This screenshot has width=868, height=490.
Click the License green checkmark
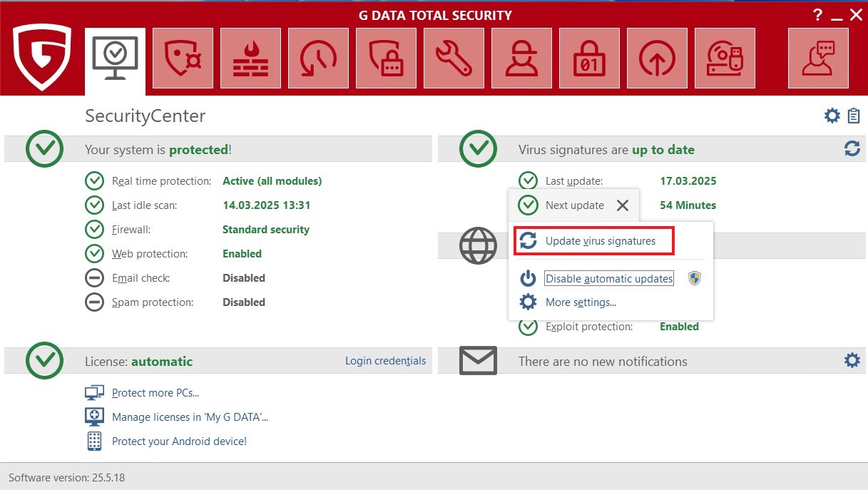coord(44,360)
